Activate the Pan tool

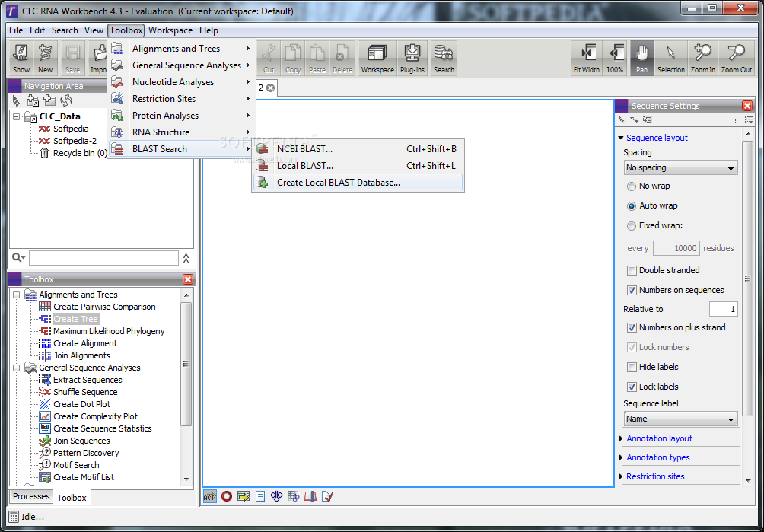(x=641, y=58)
